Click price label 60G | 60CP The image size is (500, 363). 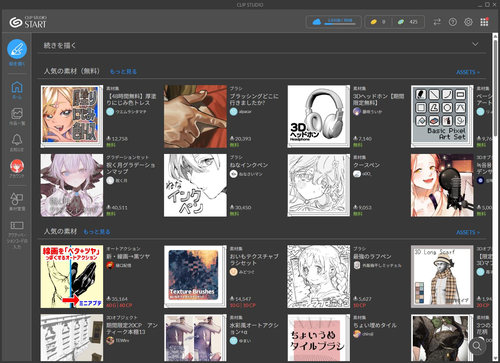(x=119, y=305)
